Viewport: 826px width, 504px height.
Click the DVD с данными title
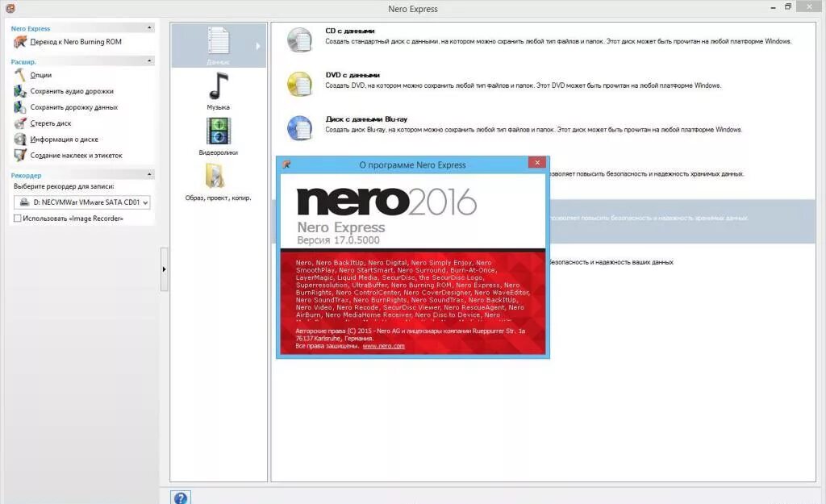[353, 75]
